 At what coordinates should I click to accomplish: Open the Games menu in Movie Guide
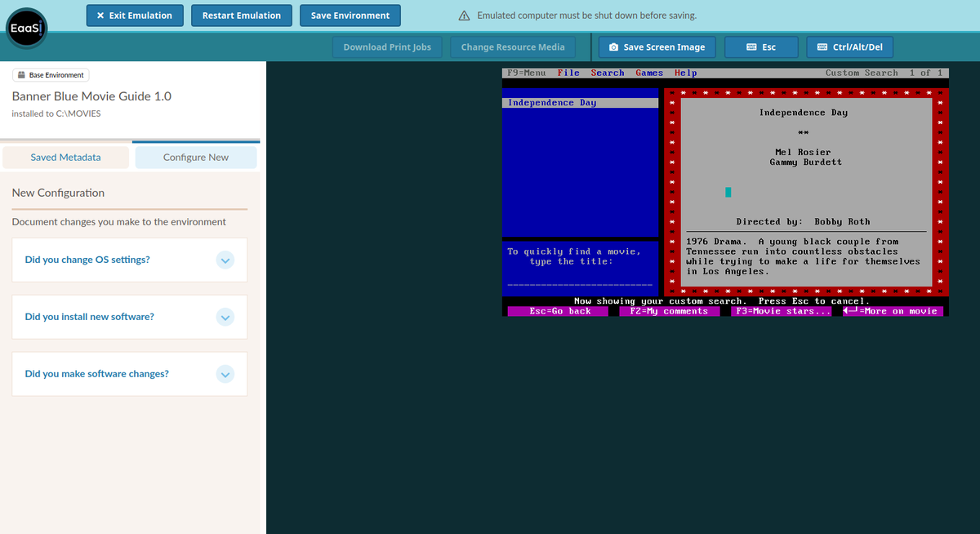tap(649, 73)
